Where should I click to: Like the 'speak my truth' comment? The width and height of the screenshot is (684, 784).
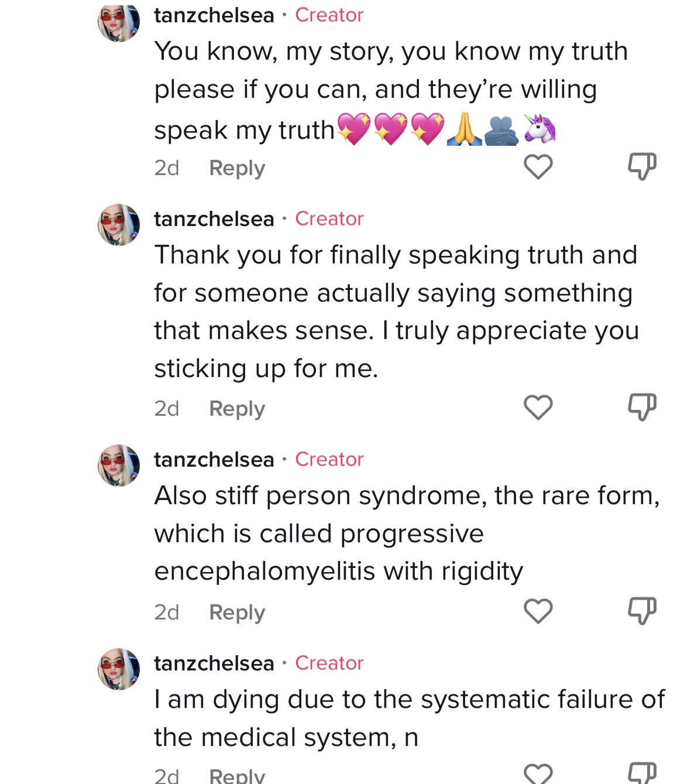coord(538,167)
